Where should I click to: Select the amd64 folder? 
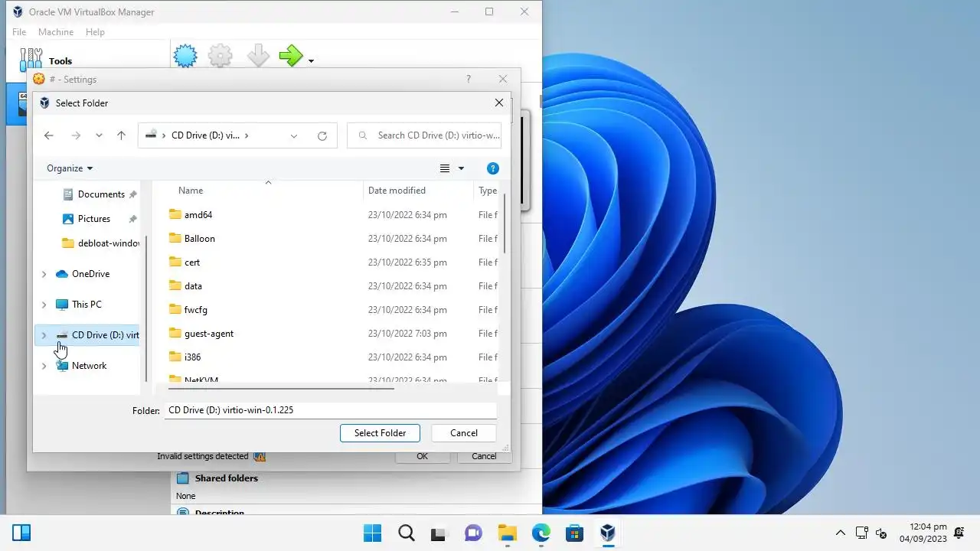click(198, 215)
